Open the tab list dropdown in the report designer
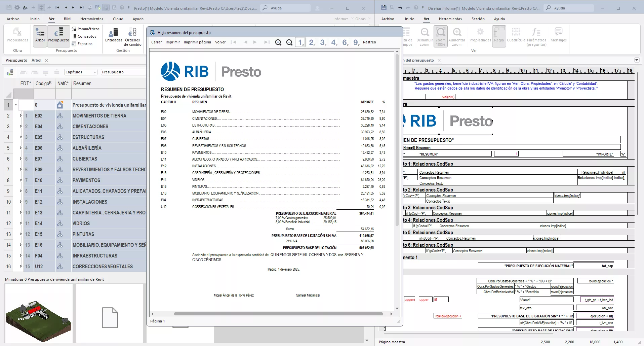This screenshot has width=644, height=346. 637,60
